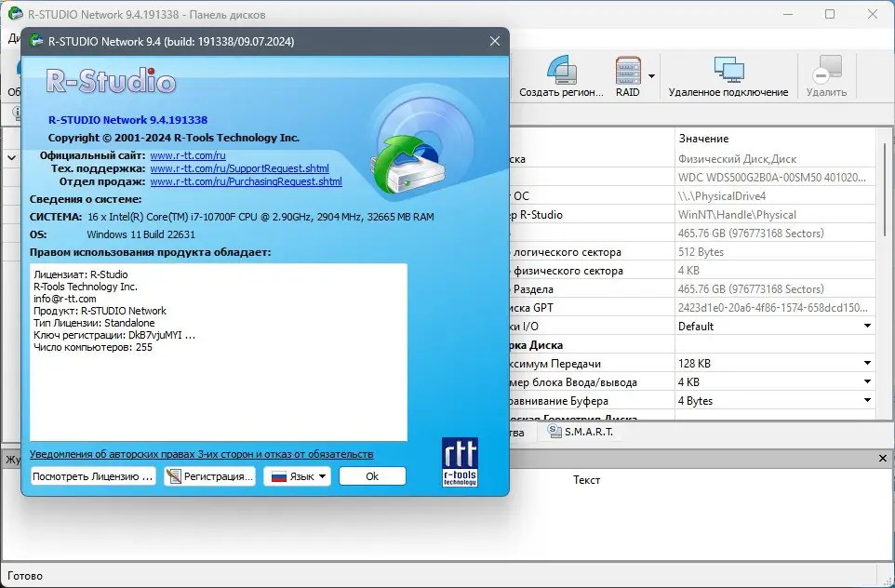Open the PurchasingRequest.shtml sales link
Screen dimensions: 895x588
pyautogui.click(x=246, y=181)
